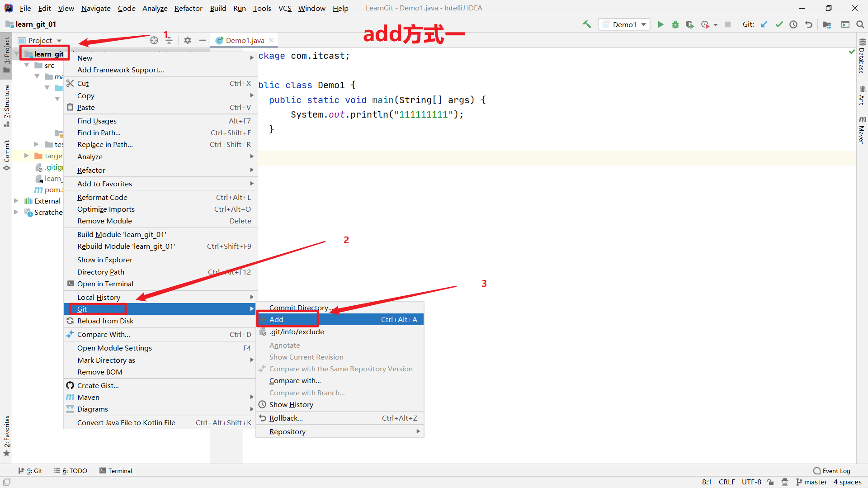Select Create Gist option

coord(160,385)
